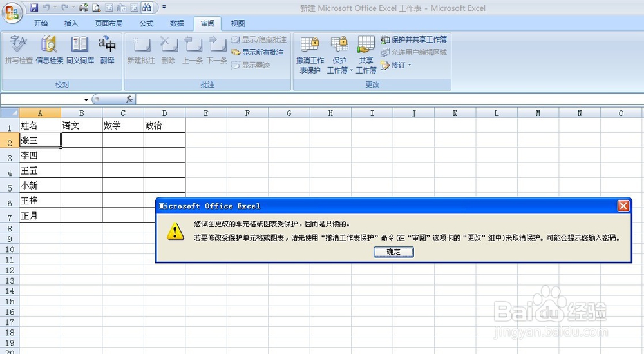644x354 pixels.
Task: Click cell with text 政治
Action: 165,125
